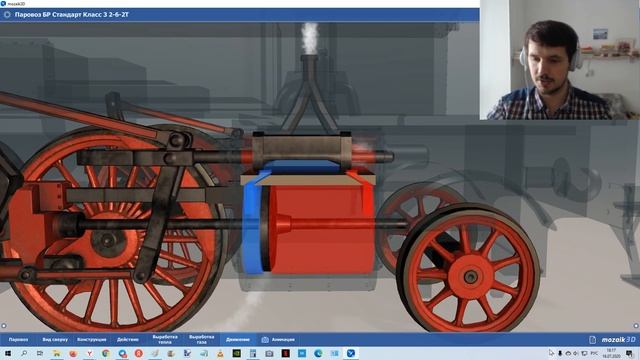Click the document icon beside the mozaik3D logo
This screenshot has width=640, height=360.
pos(593,340)
